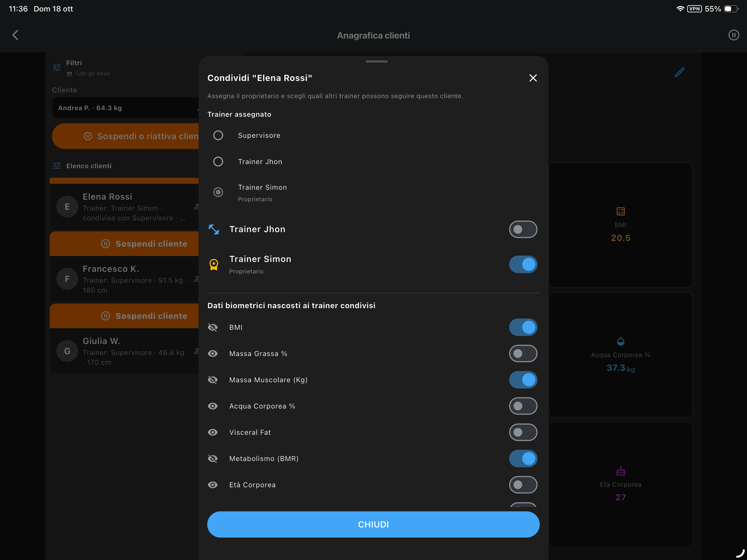Image resolution: width=747 pixels, height=560 pixels.
Task: Tap the crossed eye icon for BMI
Action: click(x=213, y=327)
